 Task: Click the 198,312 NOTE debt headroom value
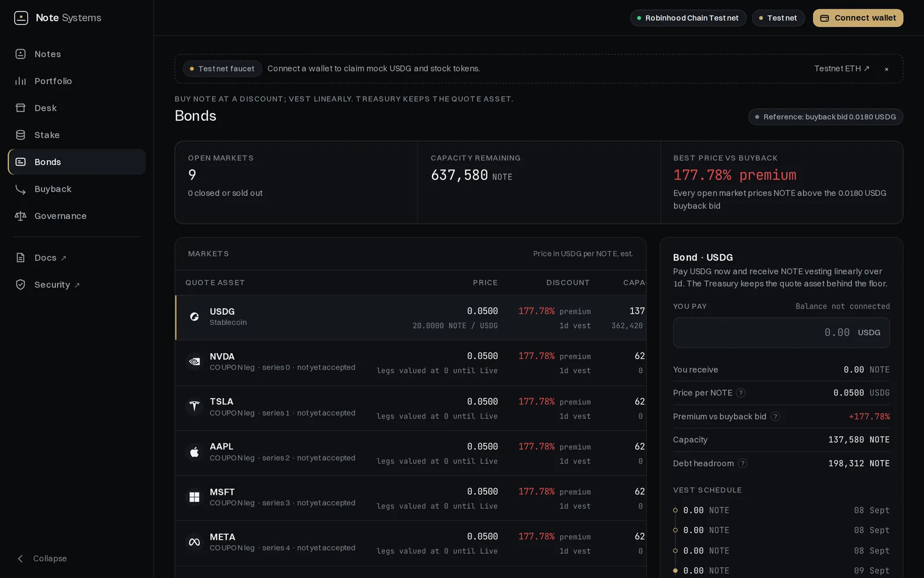(859, 464)
